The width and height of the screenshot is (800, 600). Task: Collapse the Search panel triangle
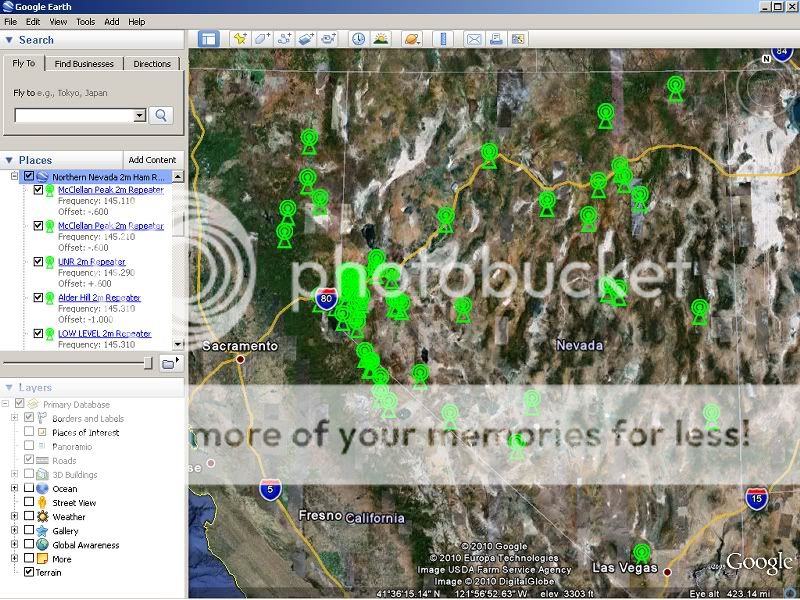(9, 40)
